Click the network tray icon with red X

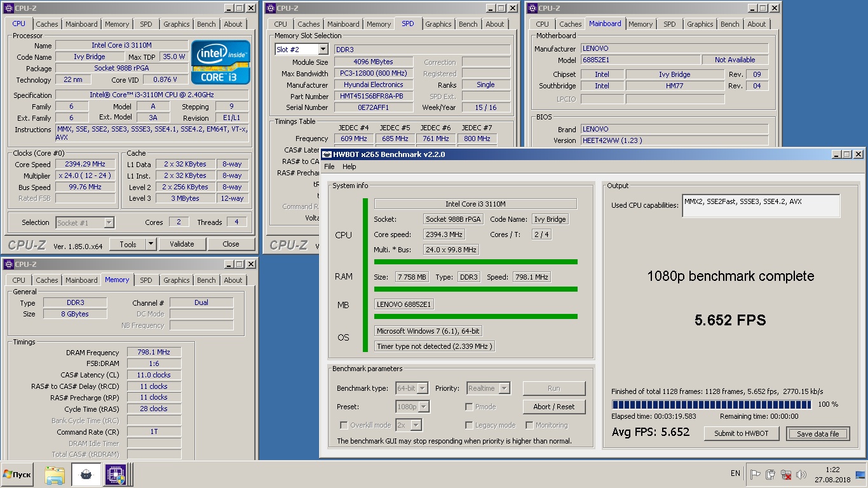tap(786, 474)
